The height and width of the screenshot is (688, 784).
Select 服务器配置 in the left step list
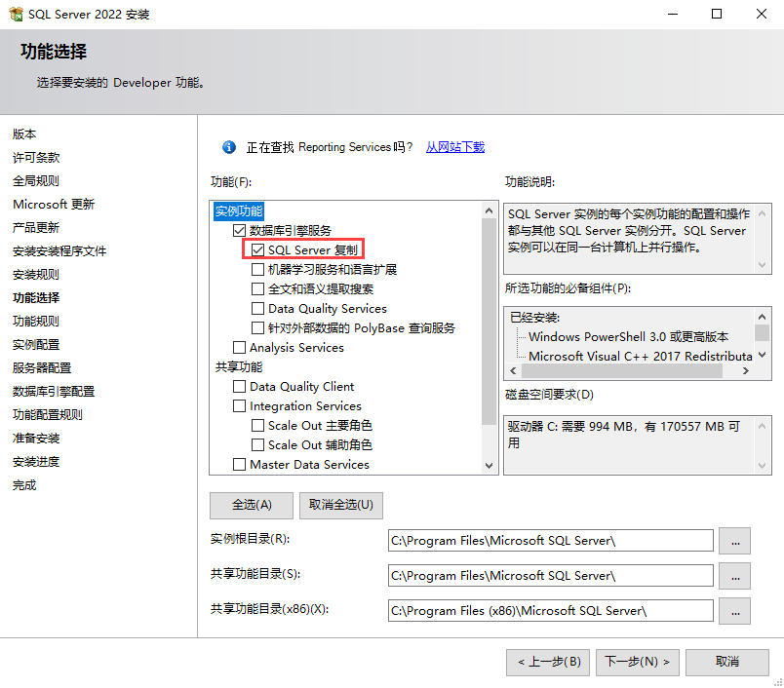pos(42,368)
